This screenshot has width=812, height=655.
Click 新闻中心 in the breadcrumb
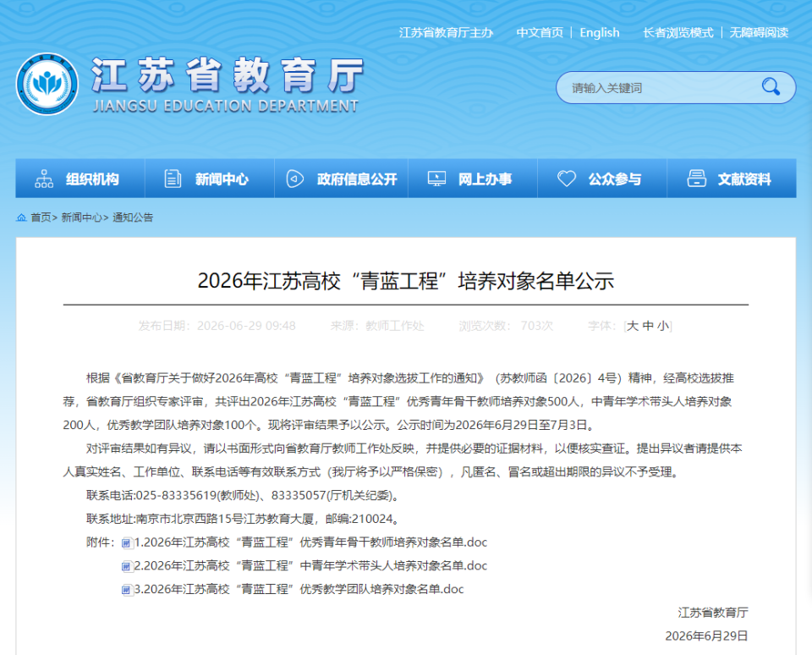click(82, 217)
